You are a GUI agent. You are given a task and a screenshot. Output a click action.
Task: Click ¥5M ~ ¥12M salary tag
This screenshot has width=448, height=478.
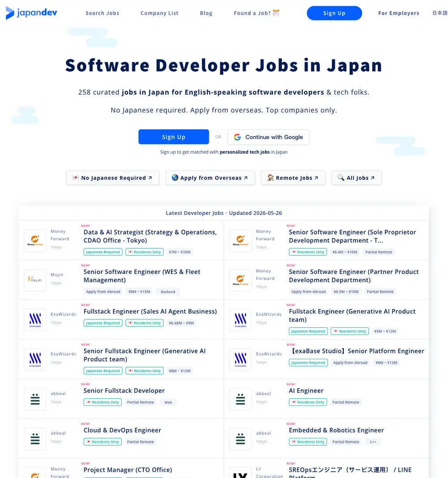385,331
